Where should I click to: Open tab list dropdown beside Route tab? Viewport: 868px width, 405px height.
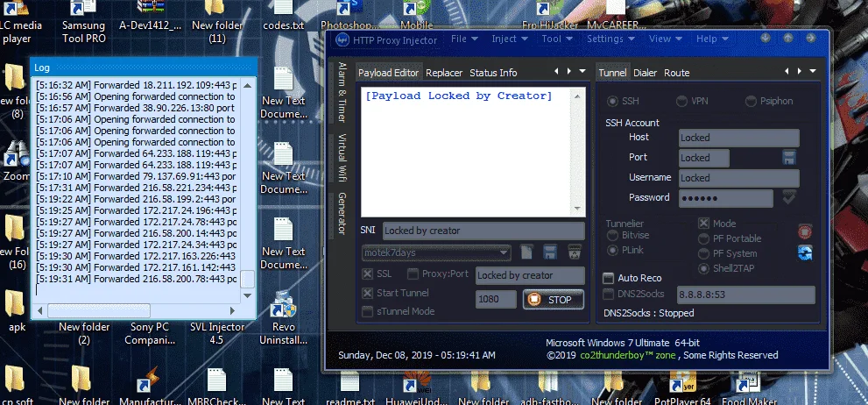click(x=812, y=72)
